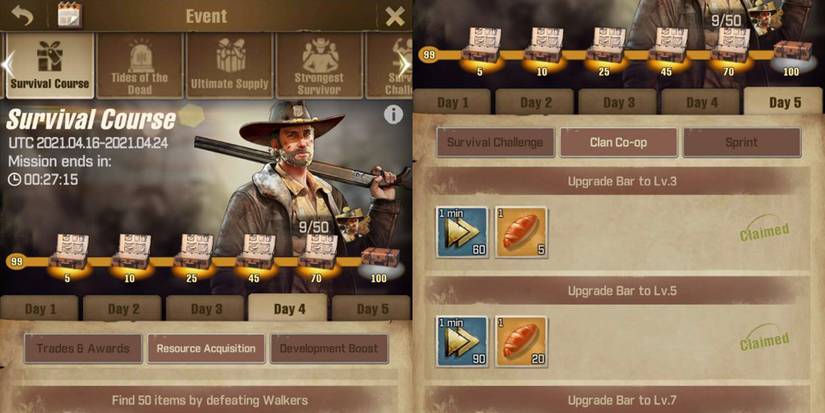Tap the back arrow icon

22,16
